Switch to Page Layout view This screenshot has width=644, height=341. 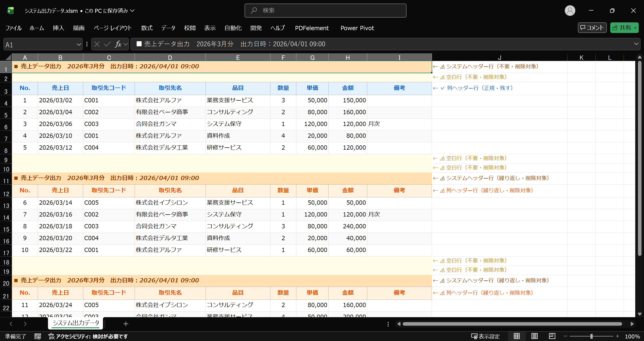534,336
